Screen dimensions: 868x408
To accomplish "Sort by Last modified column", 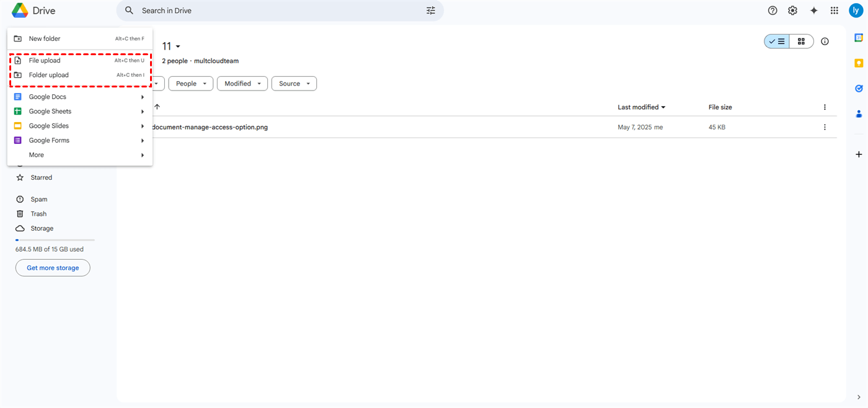I will (642, 107).
